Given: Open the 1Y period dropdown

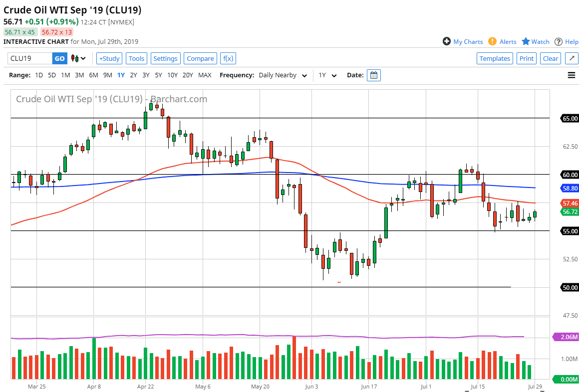Looking at the screenshot, I should pos(327,75).
